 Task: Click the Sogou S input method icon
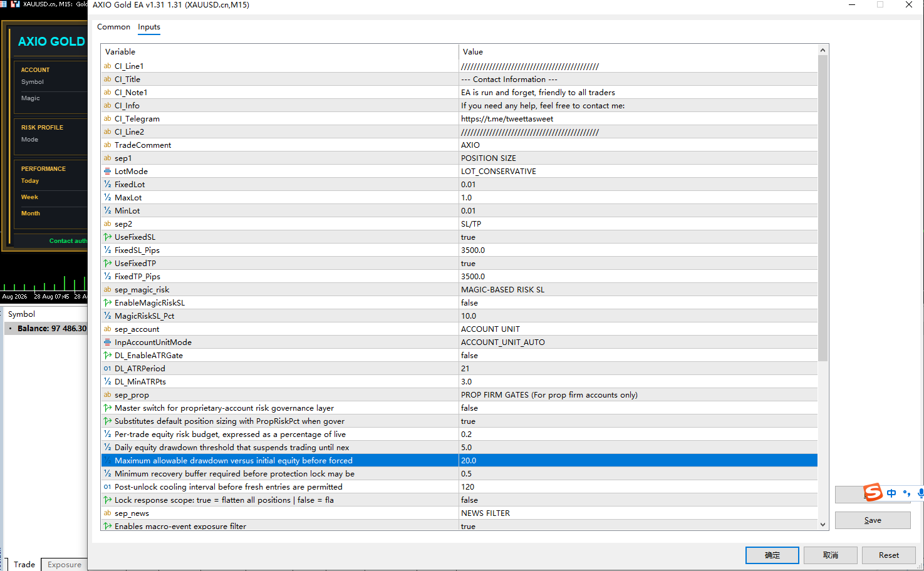(x=873, y=493)
